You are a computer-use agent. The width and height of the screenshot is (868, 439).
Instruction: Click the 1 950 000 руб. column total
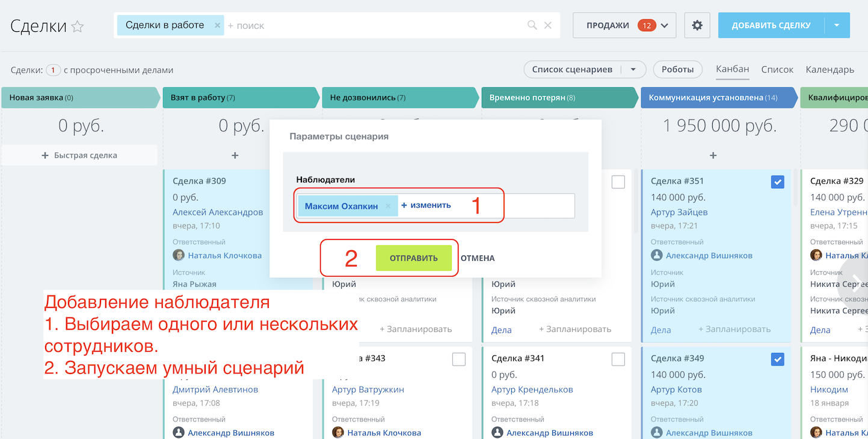coord(719,126)
